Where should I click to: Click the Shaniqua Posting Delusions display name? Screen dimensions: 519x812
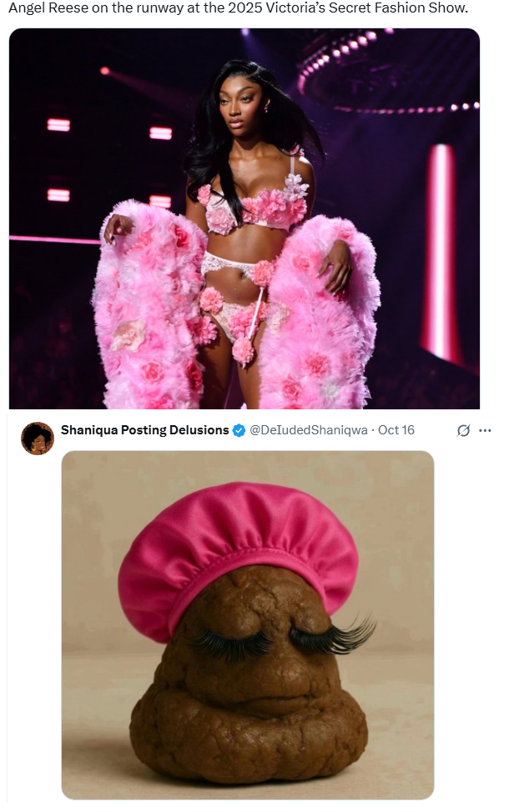(x=144, y=430)
